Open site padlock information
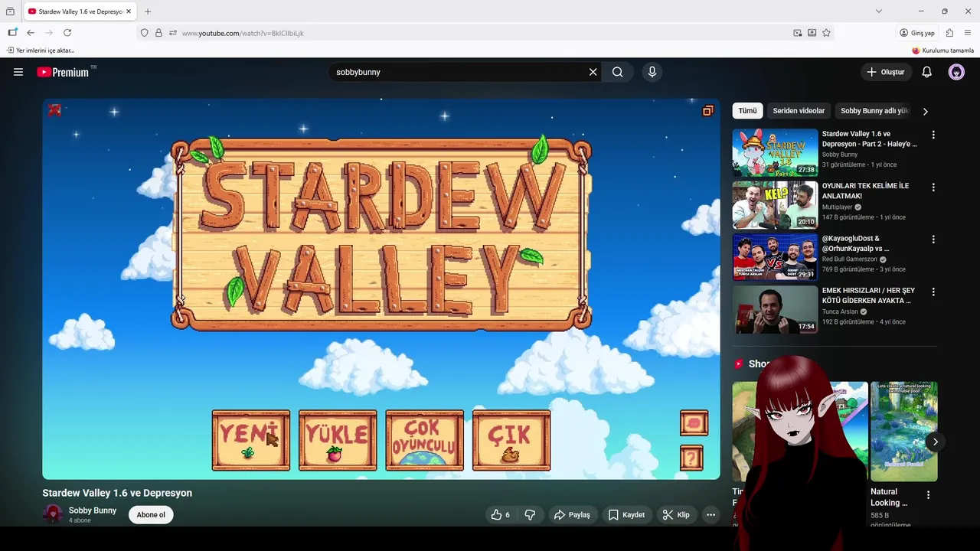 [158, 33]
